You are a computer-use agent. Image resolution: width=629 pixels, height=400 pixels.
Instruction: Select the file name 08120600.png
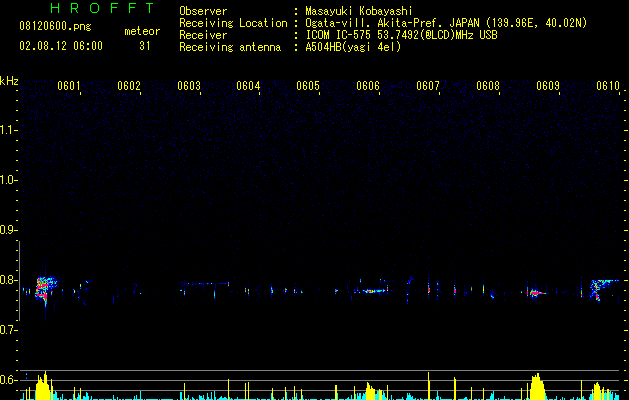point(55,26)
